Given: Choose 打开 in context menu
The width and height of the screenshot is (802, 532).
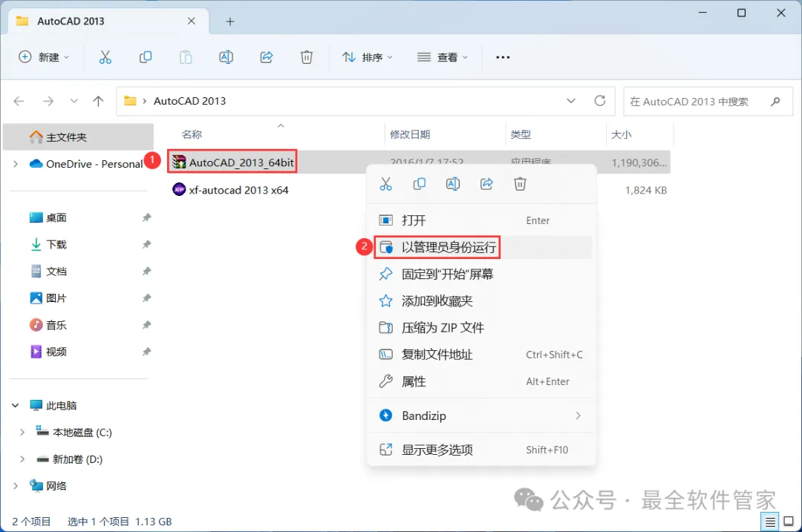Looking at the screenshot, I should pyautogui.click(x=482, y=220).
